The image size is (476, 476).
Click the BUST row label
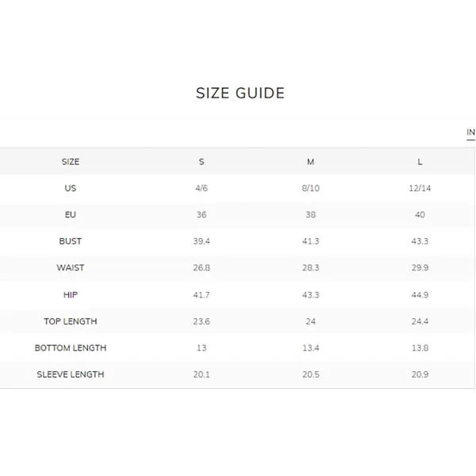[71, 241]
